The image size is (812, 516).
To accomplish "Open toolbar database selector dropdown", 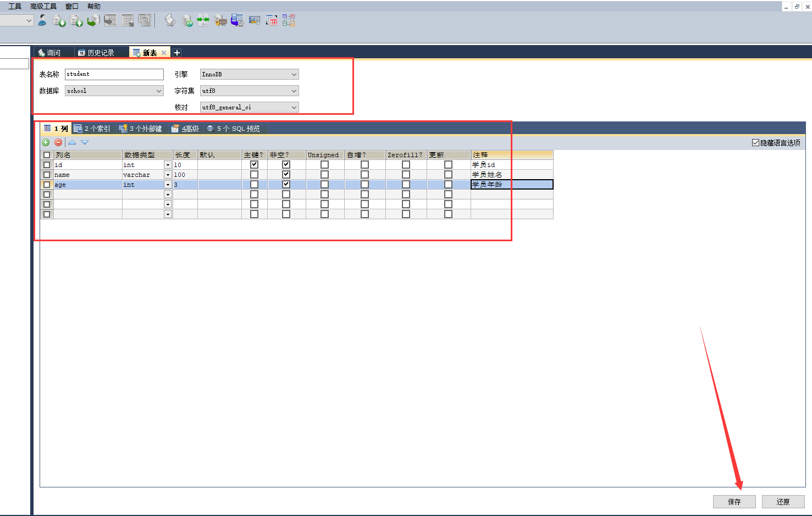I will (x=29, y=20).
